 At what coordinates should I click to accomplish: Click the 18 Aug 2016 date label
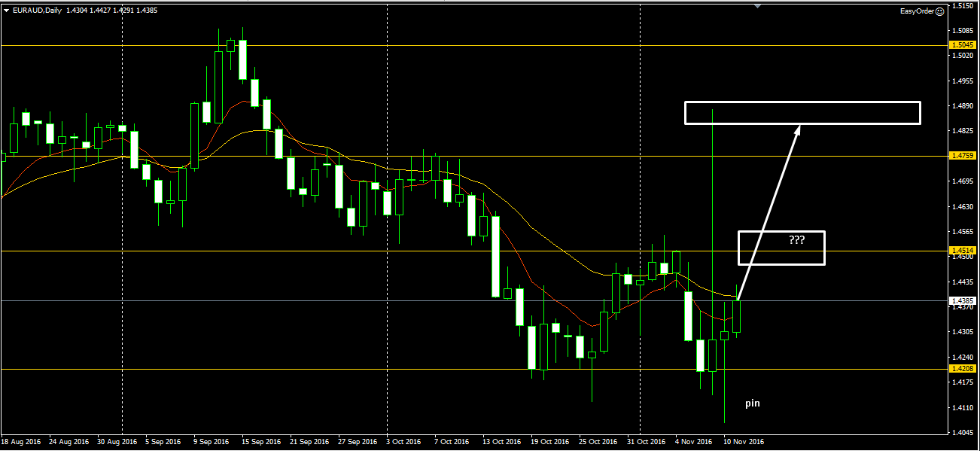(22, 442)
